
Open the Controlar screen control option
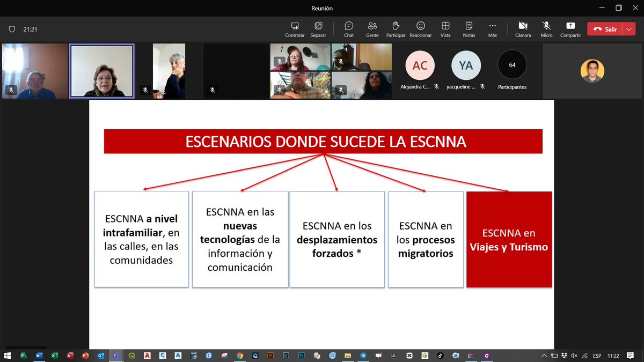(x=295, y=29)
